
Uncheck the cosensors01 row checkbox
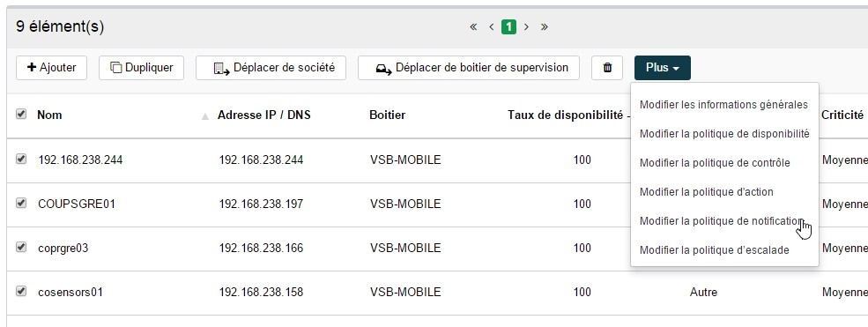21,291
